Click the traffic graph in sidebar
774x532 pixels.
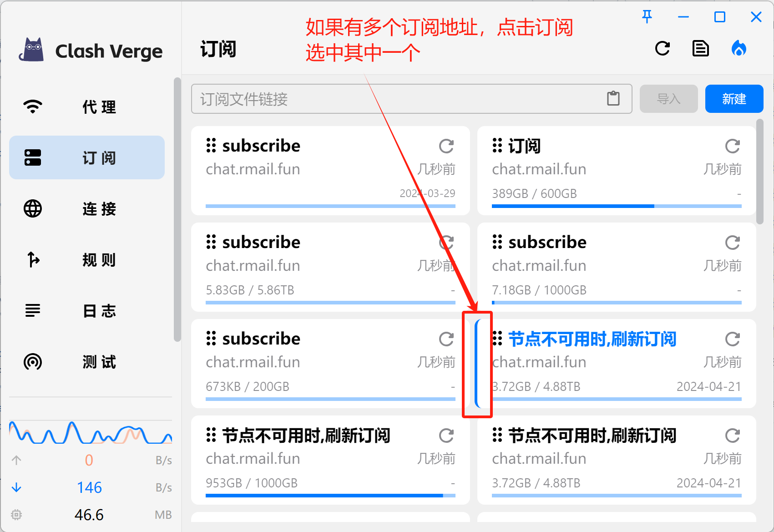91,432
